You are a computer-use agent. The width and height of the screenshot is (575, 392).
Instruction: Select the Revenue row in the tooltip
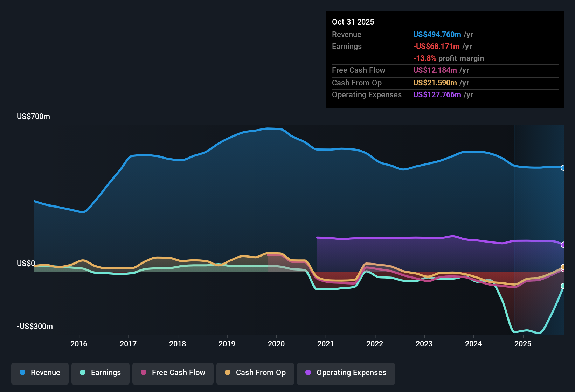445,35
